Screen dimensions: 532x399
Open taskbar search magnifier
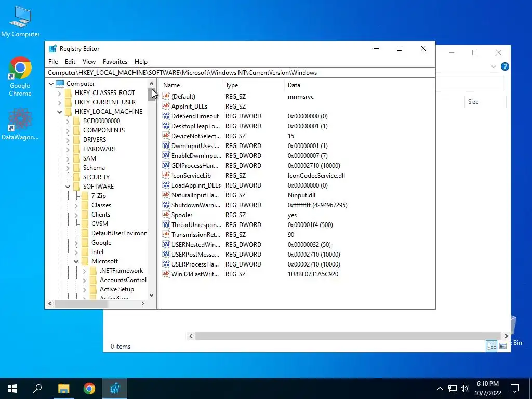37,389
